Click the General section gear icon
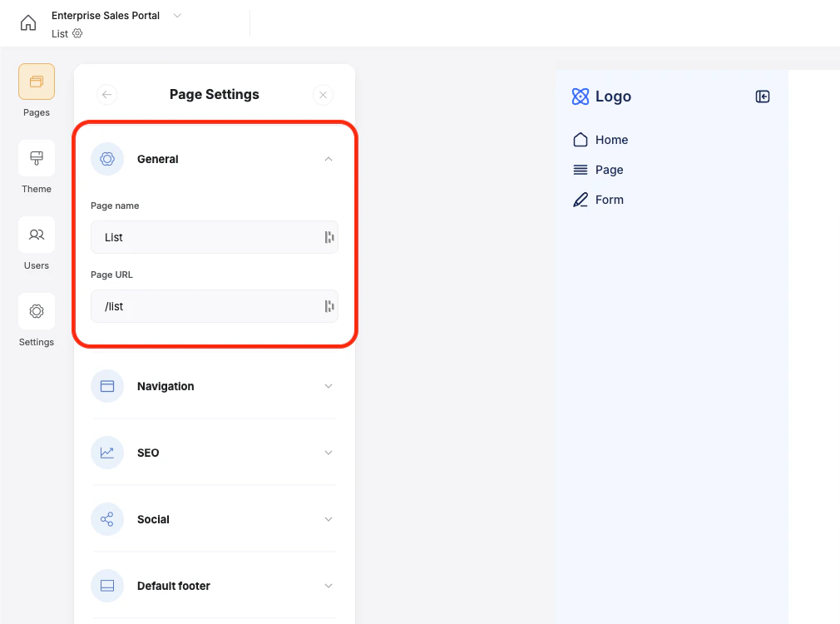840x624 pixels. pos(107,159)
